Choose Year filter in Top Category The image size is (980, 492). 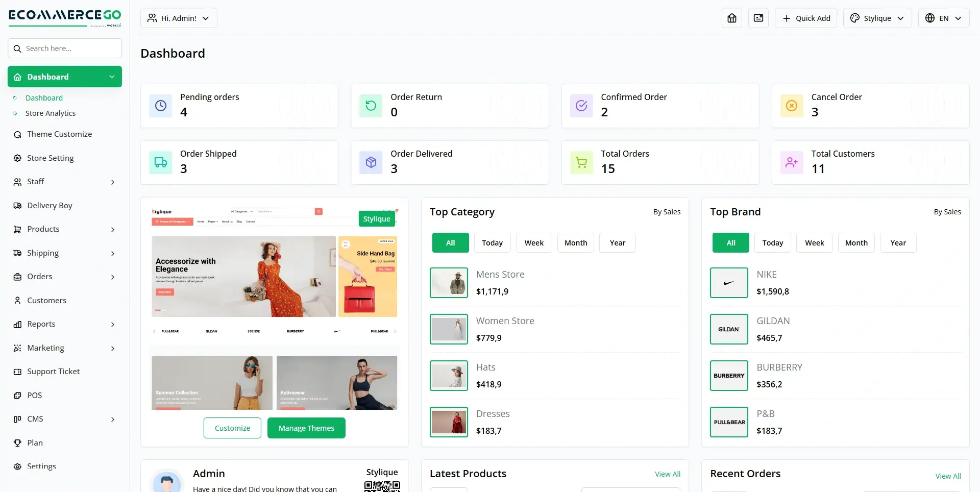[617, 242]
